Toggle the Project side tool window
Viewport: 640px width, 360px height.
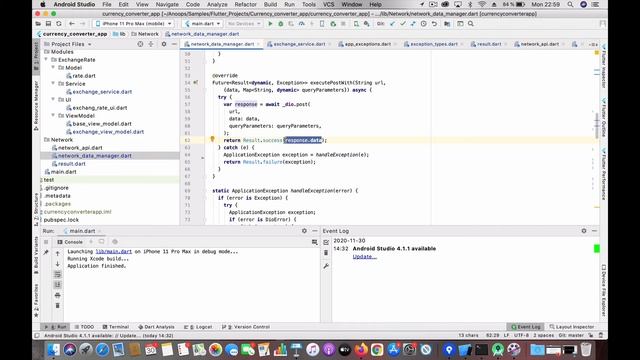tap(36, 56)
